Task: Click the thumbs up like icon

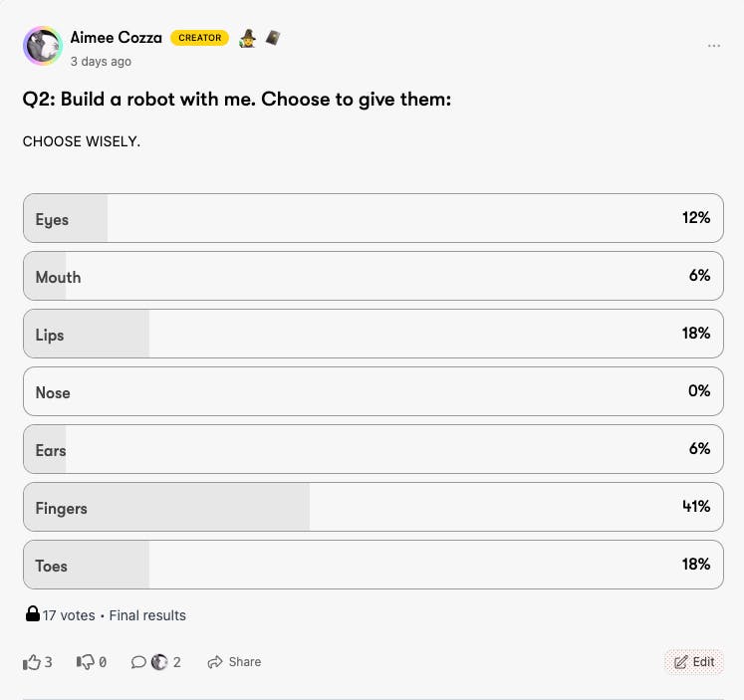Action: click(32, 662)
